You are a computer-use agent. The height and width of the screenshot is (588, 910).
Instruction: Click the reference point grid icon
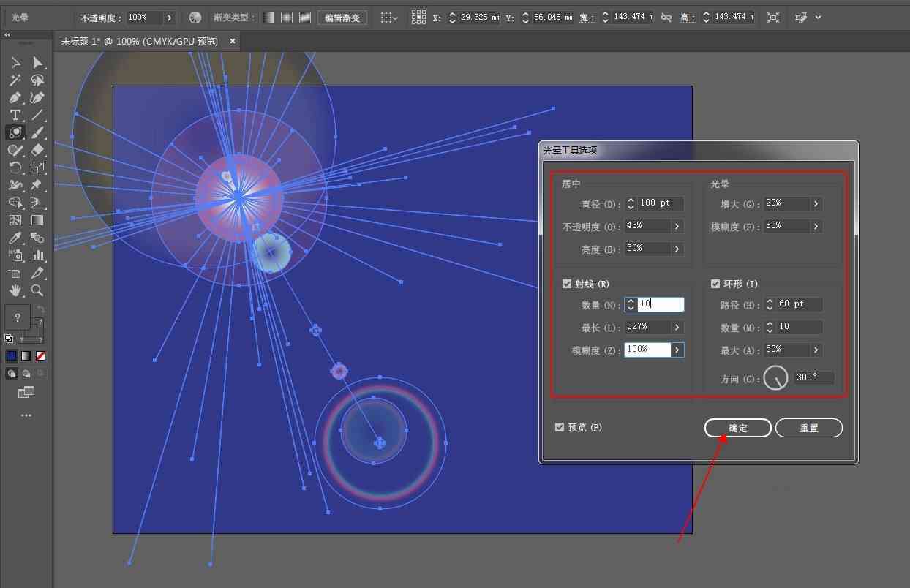pos(418,17)
